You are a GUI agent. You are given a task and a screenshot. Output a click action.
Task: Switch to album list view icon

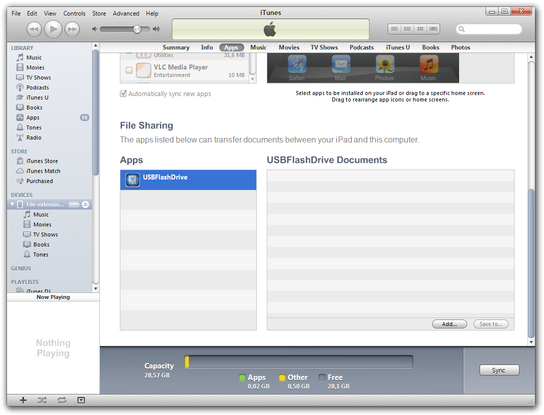click(407, 29)
